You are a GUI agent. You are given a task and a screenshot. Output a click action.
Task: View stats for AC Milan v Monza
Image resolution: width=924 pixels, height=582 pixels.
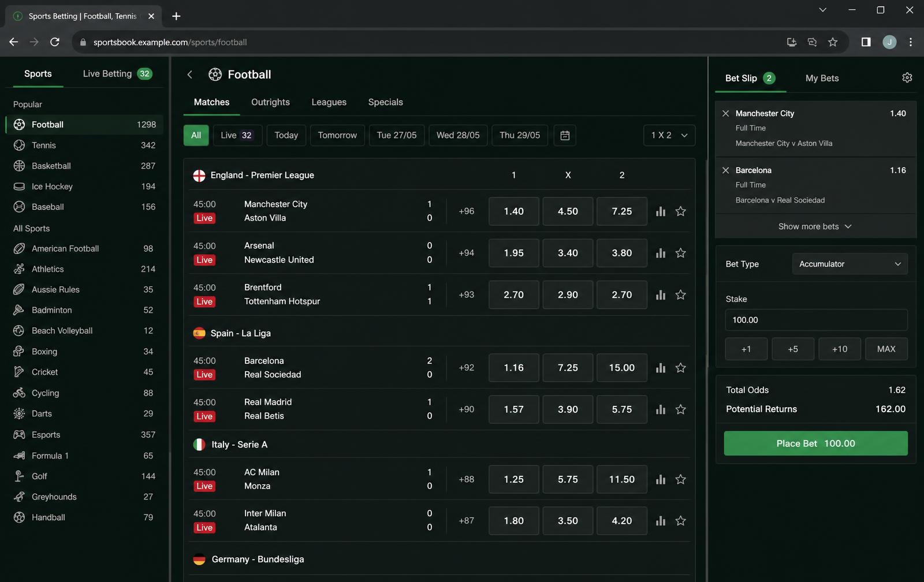661,479
